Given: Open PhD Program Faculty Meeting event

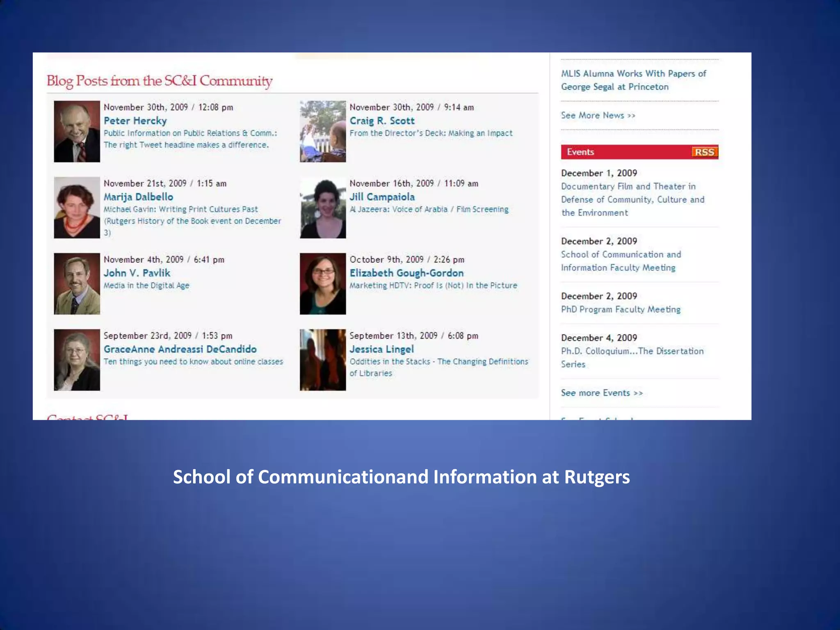Looking at the screenshot, I should (x=621, y=310).
